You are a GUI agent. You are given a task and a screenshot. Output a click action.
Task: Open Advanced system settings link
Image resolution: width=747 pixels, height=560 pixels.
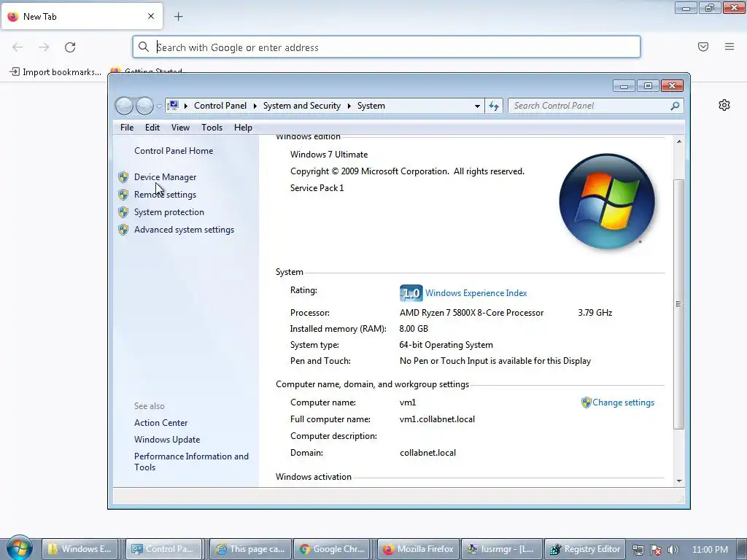pos(184,230)
